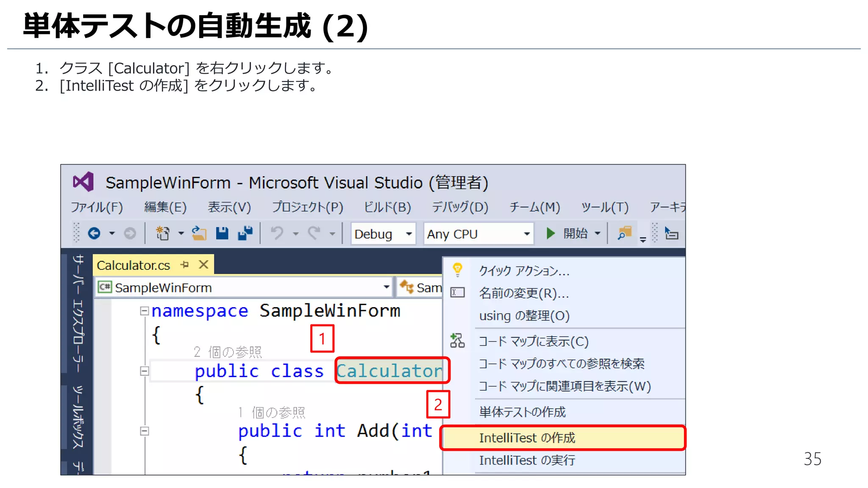Open the ツール(T) menu
This screenshot has width=868, height=488.
pyautogui.click(x=605, y=207)
